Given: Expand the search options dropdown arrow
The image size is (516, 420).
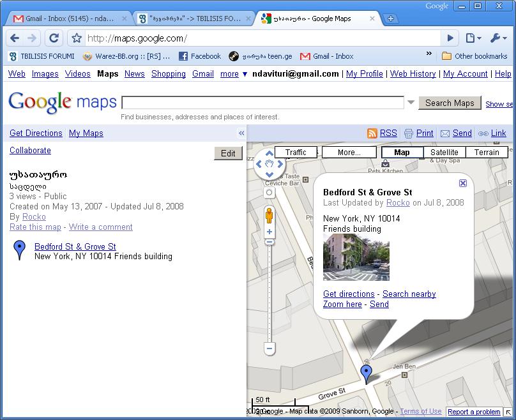Looking at the screenshot, I should pos(411,102).
